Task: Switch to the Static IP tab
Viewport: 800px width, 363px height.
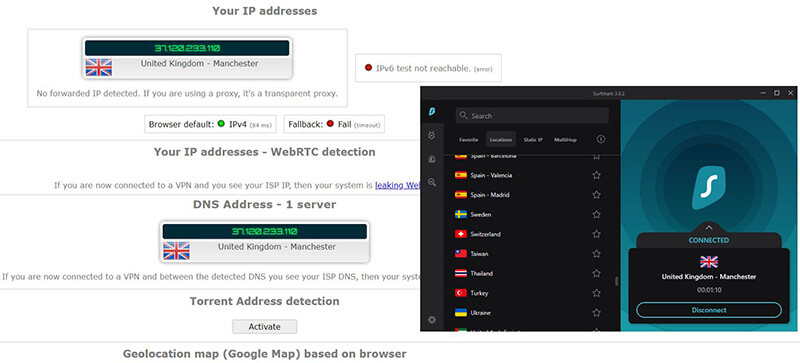Action: coord(533,139)
